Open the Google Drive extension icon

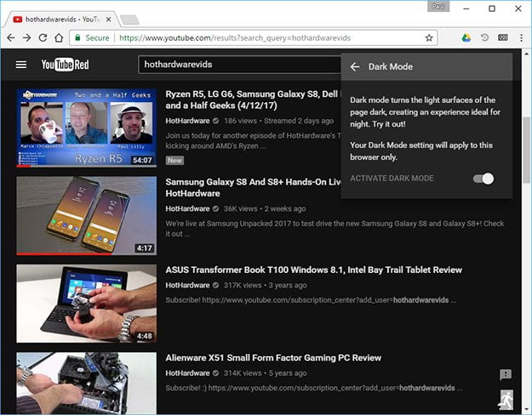466,37
